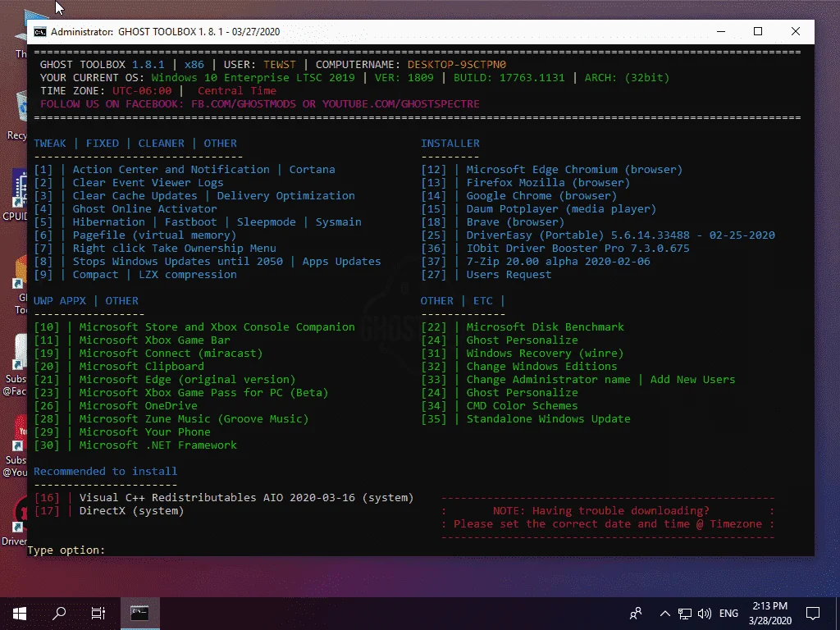
Task: Click option [25] DriverEasy Portable
Action: [598, 235]
